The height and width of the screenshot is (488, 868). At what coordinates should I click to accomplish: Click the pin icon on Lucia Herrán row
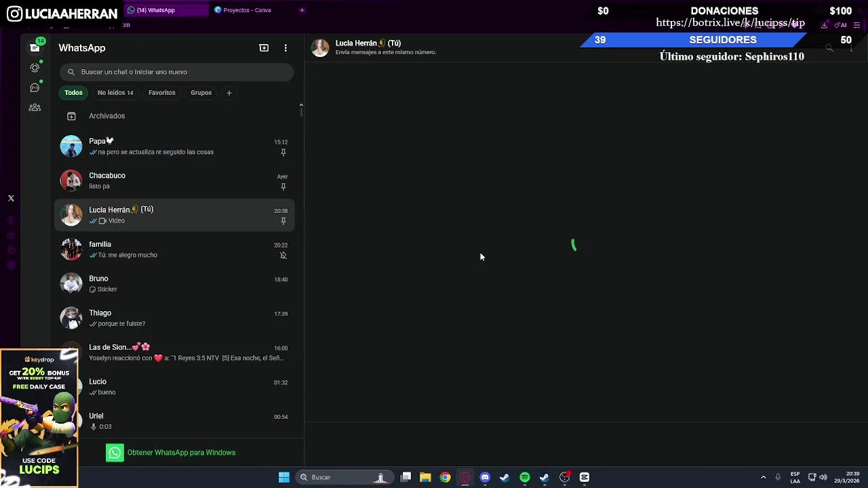[283, 221]
